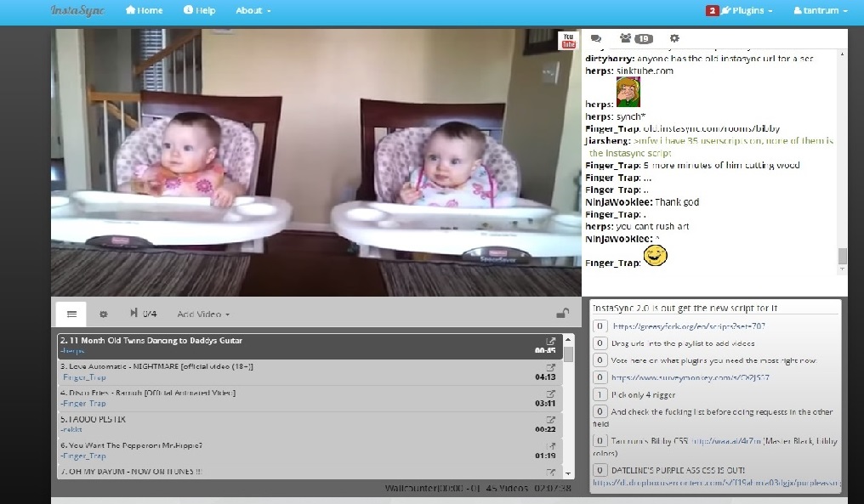
Task: Select playlist item Disco Fries
Action: [310, 399]
